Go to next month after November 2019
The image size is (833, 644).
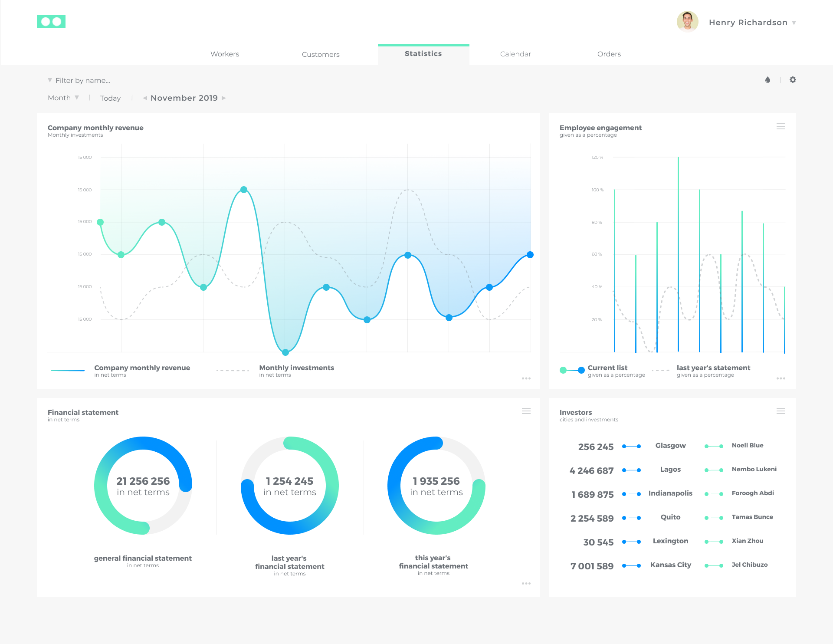coord(224,98)
